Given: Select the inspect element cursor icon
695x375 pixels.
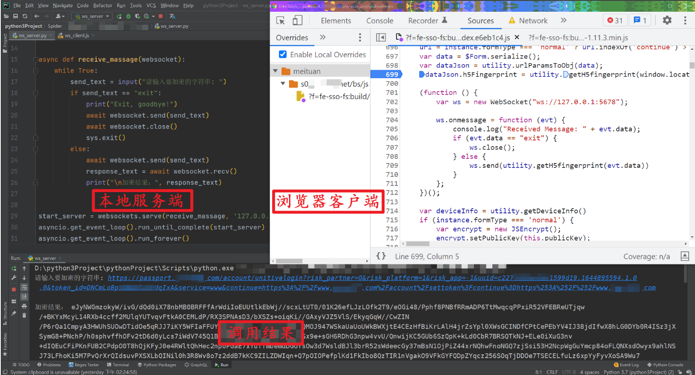Looking at the screenshot, I should click(x=280, y=20).
